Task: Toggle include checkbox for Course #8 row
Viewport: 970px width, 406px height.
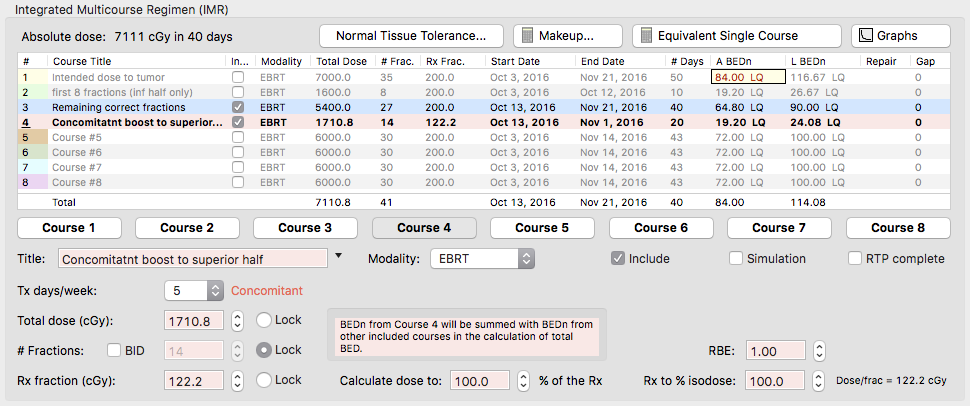Action: 237,183
